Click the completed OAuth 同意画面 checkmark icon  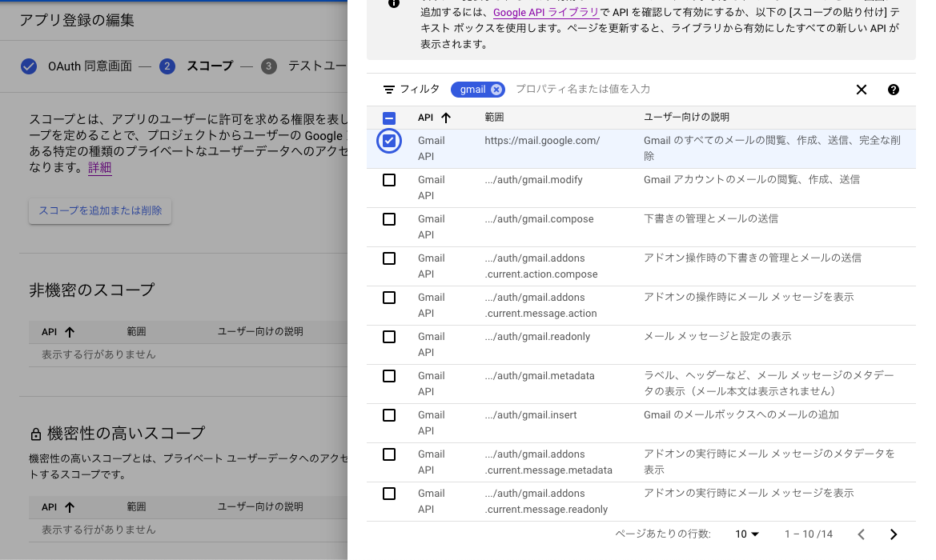click(x=29, y=66)
